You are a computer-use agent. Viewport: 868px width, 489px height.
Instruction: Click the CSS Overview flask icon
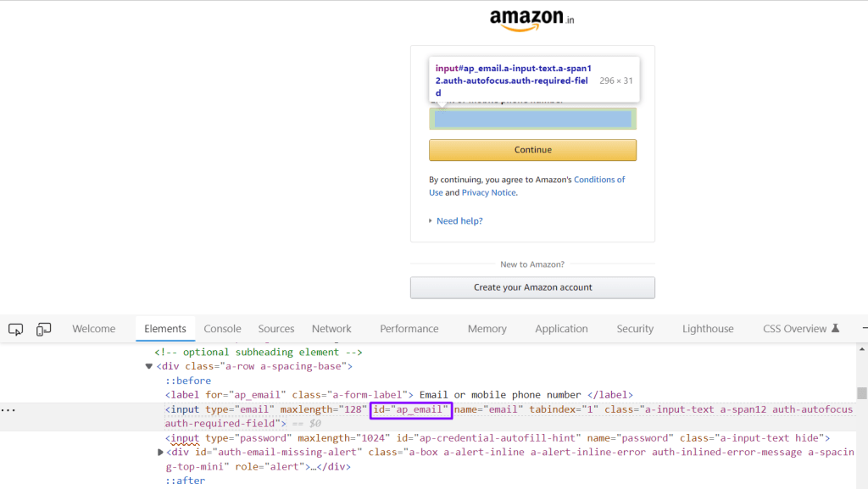click(x=835, y=329)
